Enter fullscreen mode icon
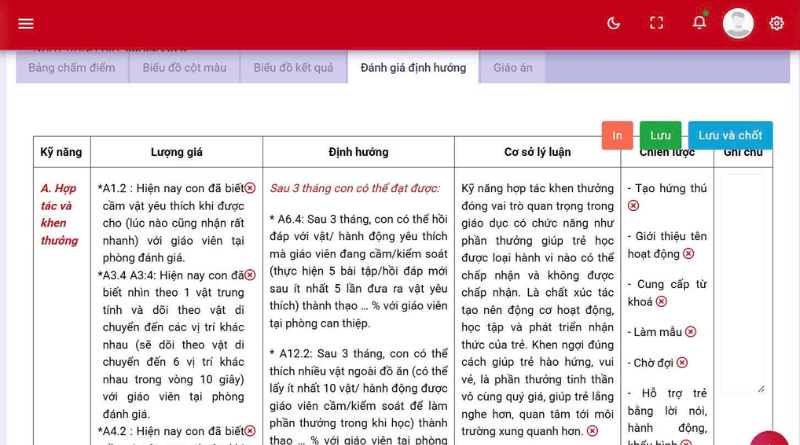The width and height of the screenshot is (800, 445). coord(657,23)
